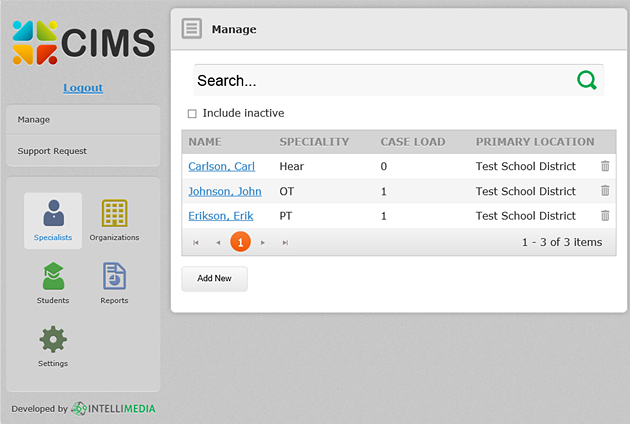Screen dimensions: 630x424
Task: Open the Settings gear icon
Action: (53, 345)
